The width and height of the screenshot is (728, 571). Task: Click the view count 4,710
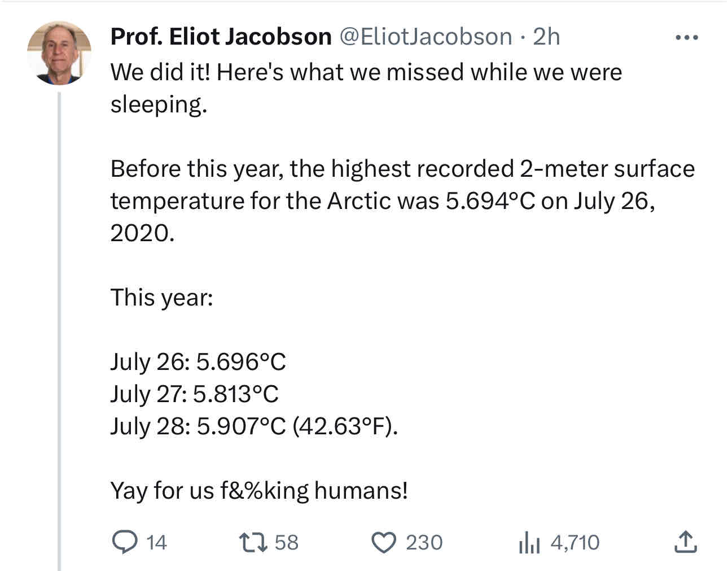click(574, 543)
